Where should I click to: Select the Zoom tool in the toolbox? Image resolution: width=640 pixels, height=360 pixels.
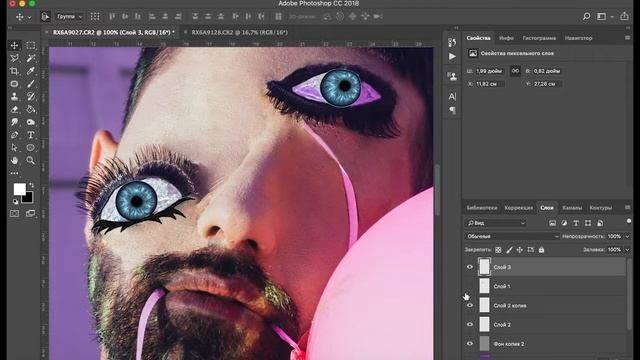pyautogui.click(x=31, y=160)
